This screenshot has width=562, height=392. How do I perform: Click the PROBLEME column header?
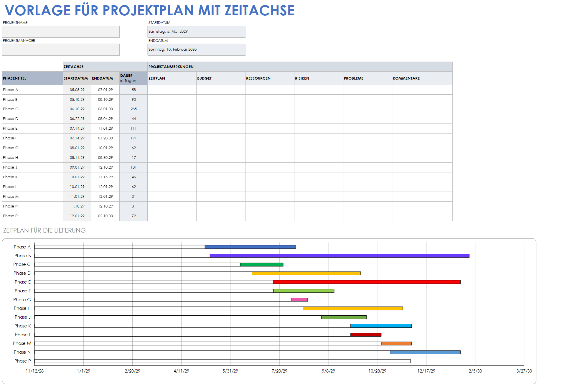(368, 78)
